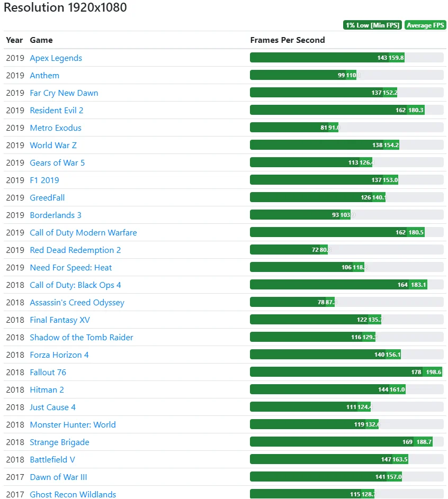Open Red Dead Redemption 2 link
The width and height of the screenshot is (448, 499).
pos(75,250)
